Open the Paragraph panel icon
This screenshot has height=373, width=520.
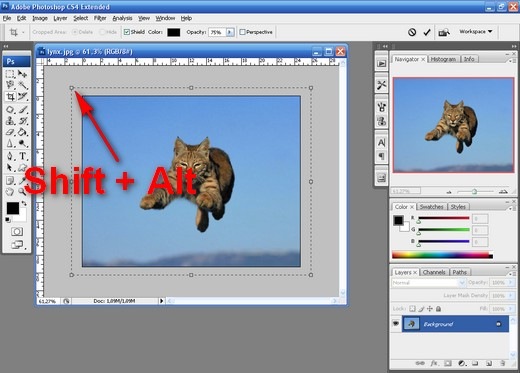pyautogui.click(x=381, y=156)
